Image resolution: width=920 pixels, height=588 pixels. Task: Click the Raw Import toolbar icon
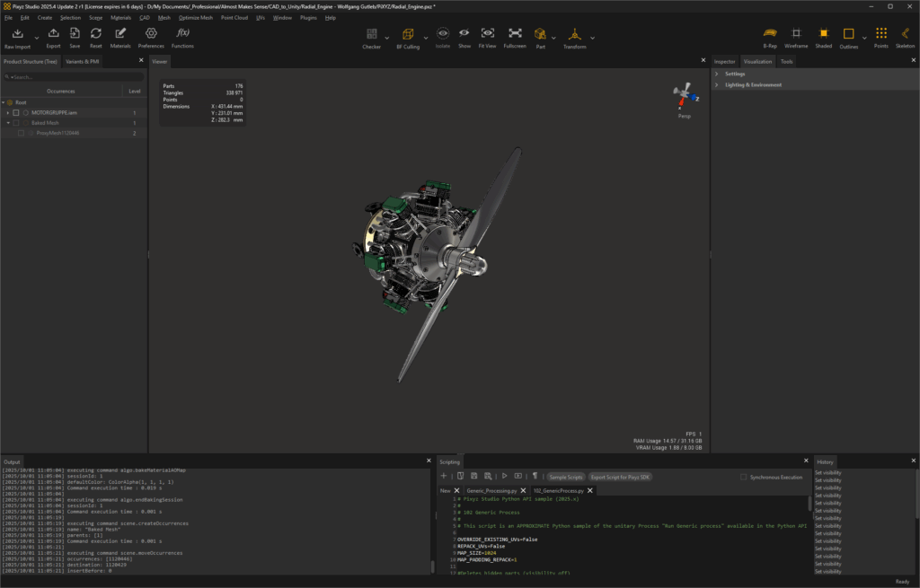17,33
